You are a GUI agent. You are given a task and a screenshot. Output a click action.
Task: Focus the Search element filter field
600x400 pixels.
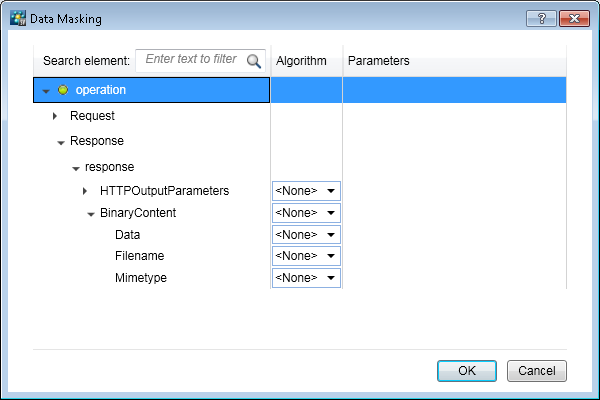(191, 60)
